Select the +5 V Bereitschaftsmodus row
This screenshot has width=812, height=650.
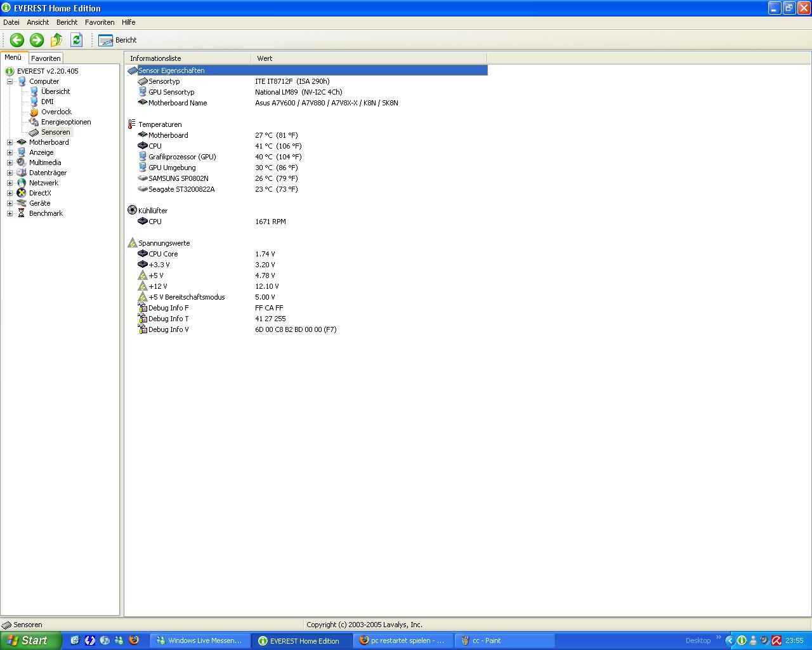[x=307, y=297]
